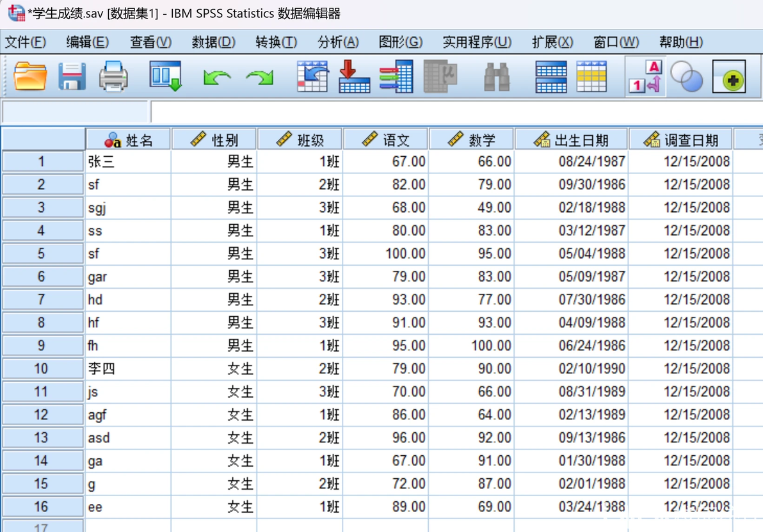This screenshot has height=532, width=763.
Task: Click the Redo green arrow
Action: [x=260, y=77]
